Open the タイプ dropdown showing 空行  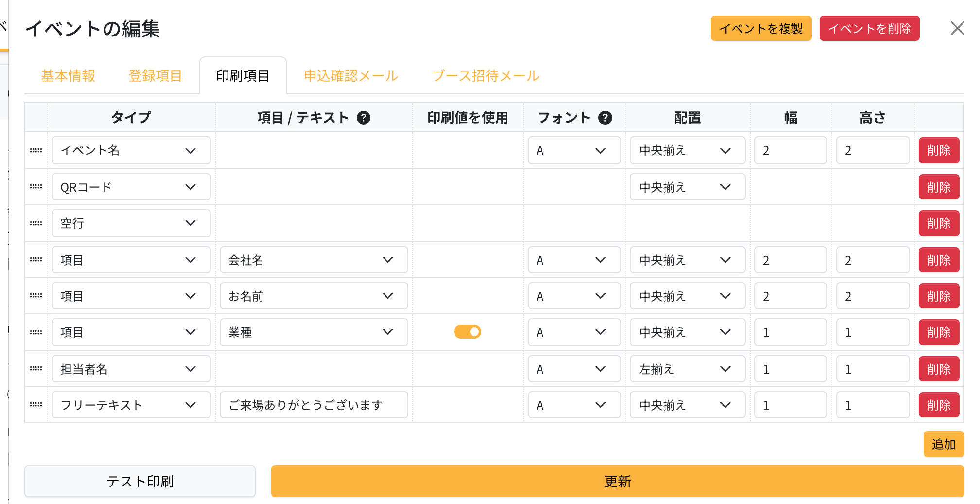pos(131,223)
